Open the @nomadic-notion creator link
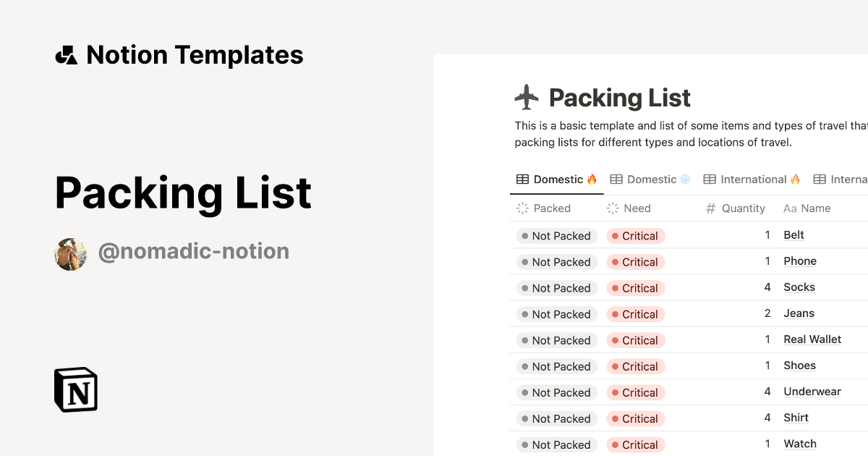 tap(193, 251)
